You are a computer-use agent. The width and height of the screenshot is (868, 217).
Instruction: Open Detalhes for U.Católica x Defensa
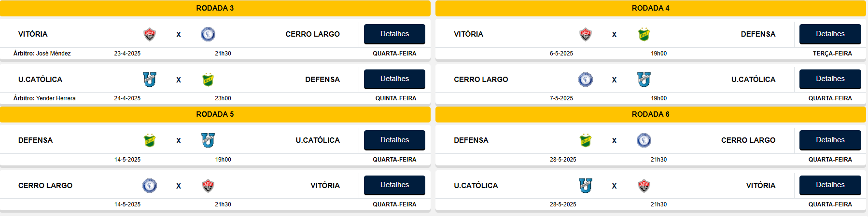[394, 79]
